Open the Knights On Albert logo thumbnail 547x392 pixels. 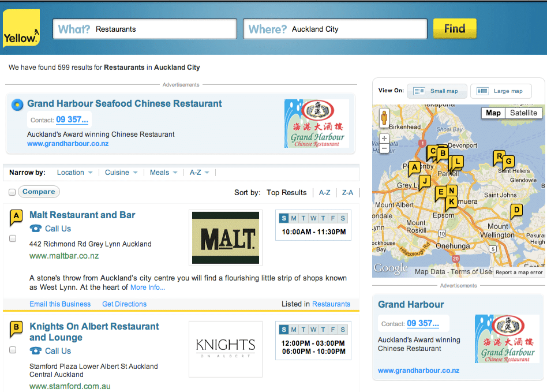point(226,349)
